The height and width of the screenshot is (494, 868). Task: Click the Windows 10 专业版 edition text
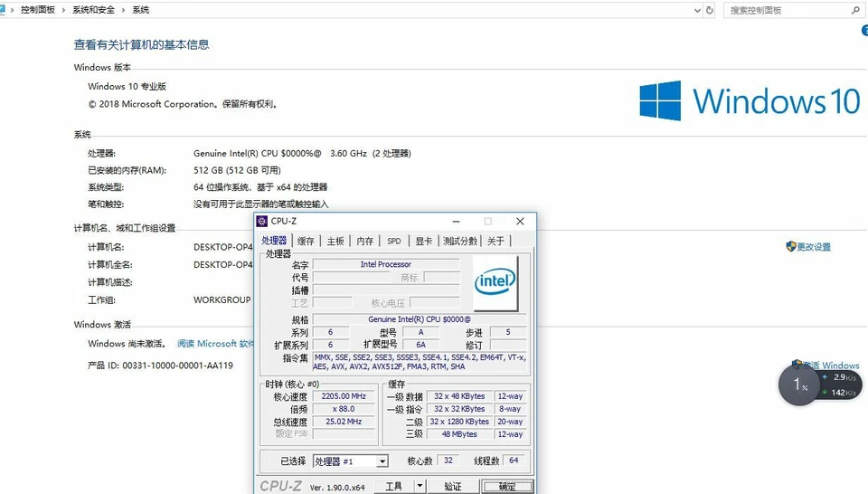point(127,86)
